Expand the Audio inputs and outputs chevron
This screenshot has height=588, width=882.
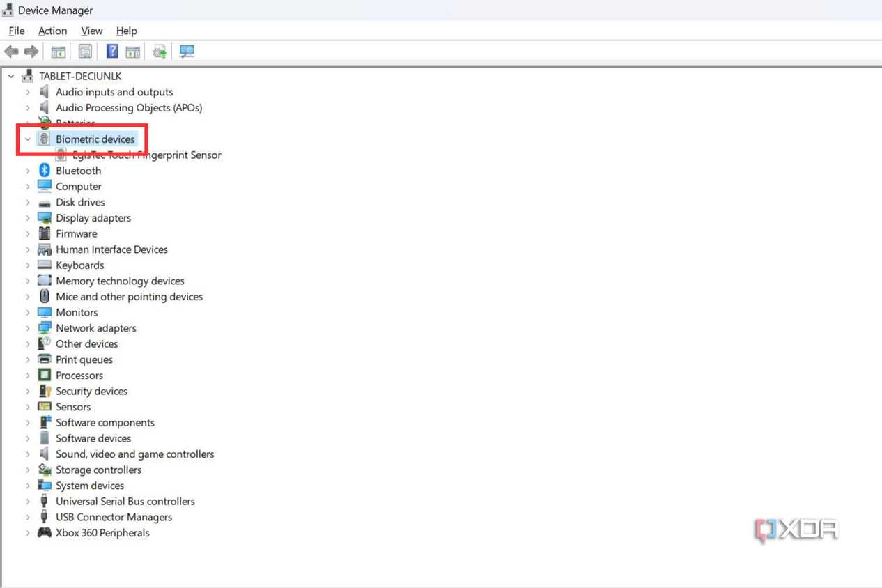[x=28, y=92]
